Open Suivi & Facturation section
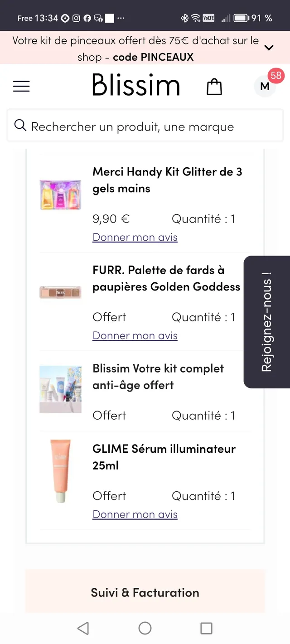This screenshot has height=644, width=290. pyautogui.click(x=145, y=592)
